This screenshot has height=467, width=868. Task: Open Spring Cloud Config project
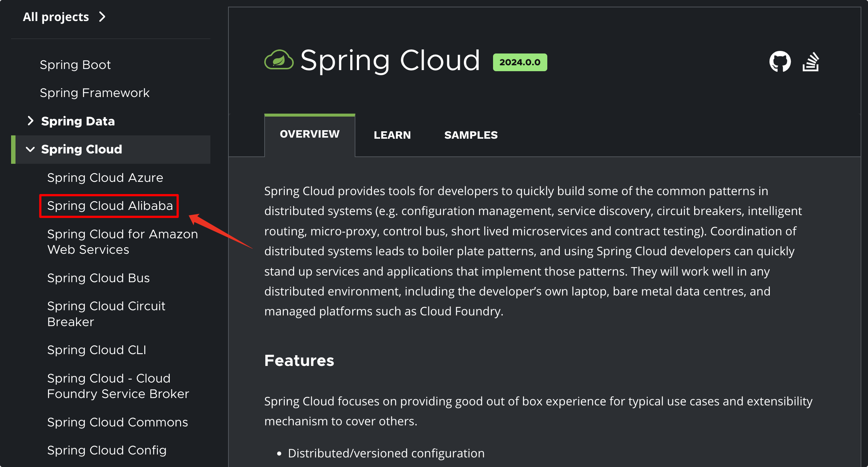coord(107,450)
